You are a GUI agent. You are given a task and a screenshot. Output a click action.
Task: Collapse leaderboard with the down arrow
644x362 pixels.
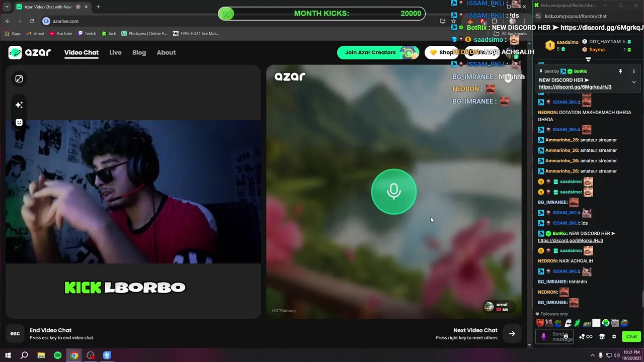[x=588, y=59]
